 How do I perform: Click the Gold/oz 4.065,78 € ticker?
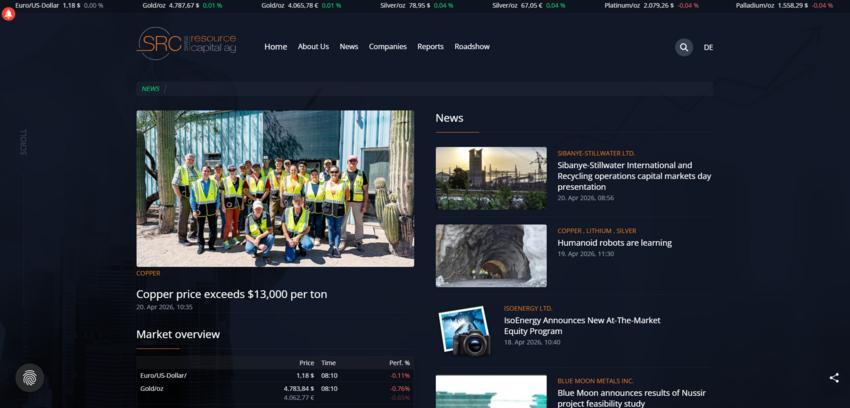point(301,5)
